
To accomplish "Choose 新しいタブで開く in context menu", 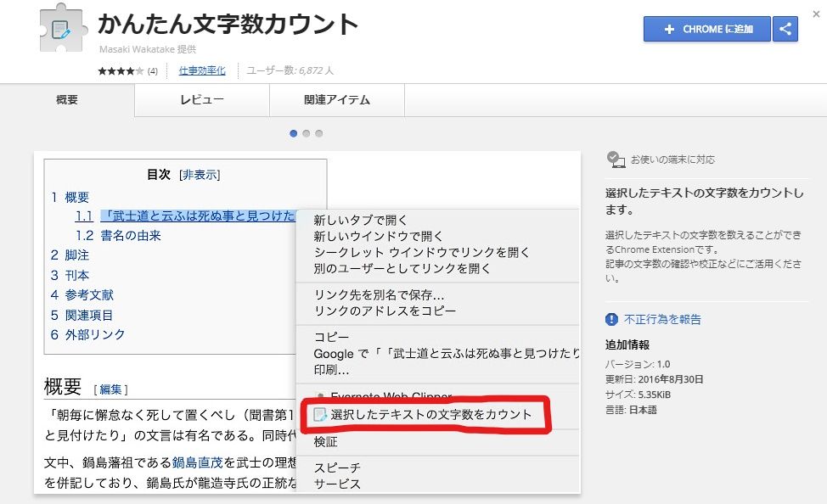I will (360, 220).
